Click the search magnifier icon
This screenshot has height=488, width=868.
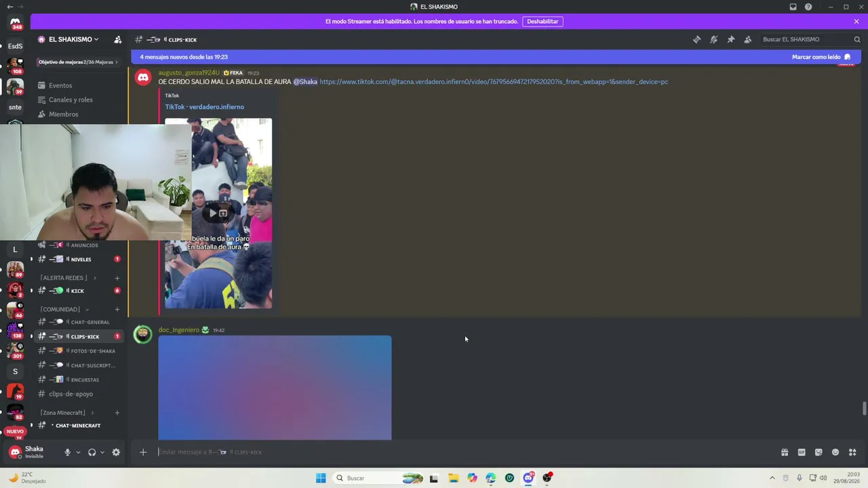pos(857,39)
